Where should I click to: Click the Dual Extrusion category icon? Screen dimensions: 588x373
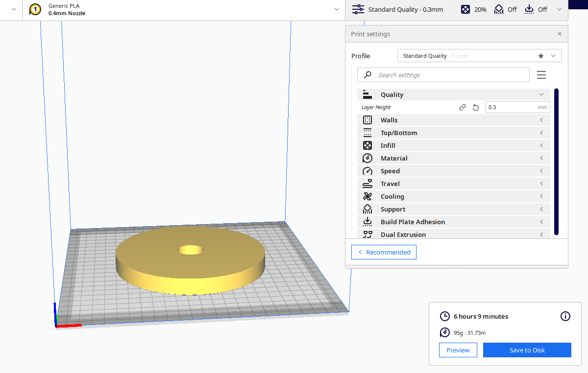pos(367,234)
